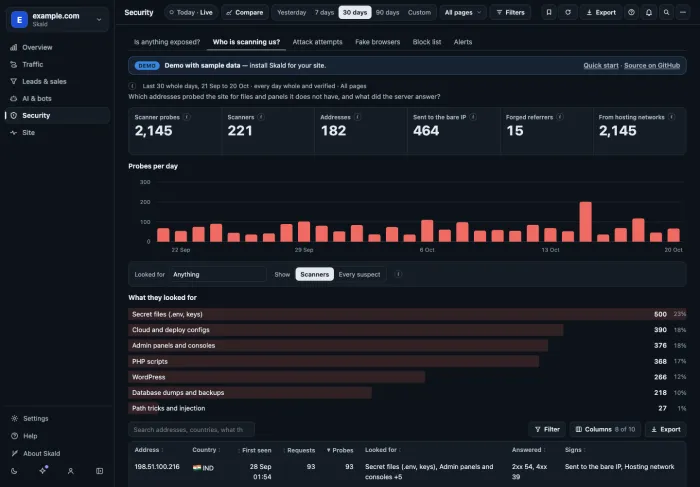Image resolution: width=700 pixels, height=487 pixels.
Task: Export the scanner table
Action: (665, 429)
